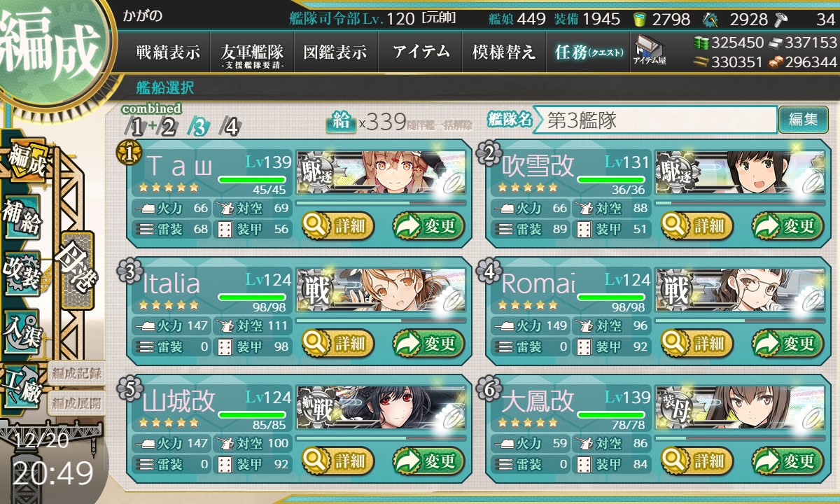Switch to combined fleet 1 tab
This screenshot has width=840, height=504.
pyautogui.click(x=136, y=127)
